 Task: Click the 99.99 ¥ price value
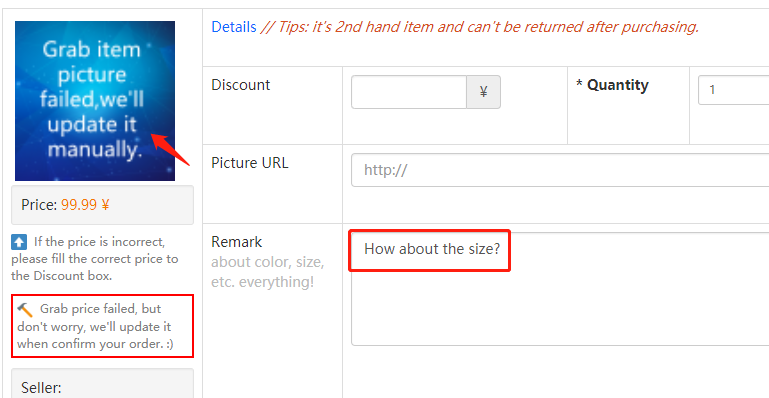click(85, 205)
